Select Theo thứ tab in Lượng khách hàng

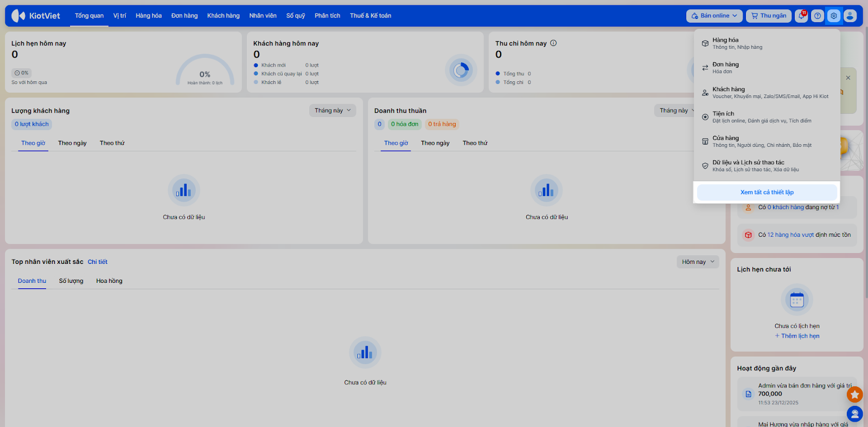coord(112,143)
